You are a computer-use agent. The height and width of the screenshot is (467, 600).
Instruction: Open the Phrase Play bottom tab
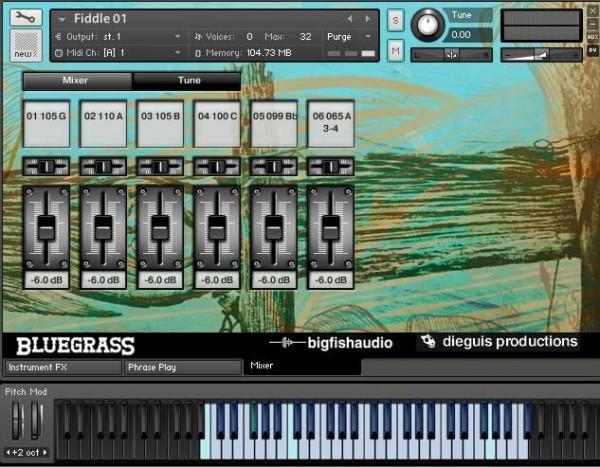coord(183,367)
